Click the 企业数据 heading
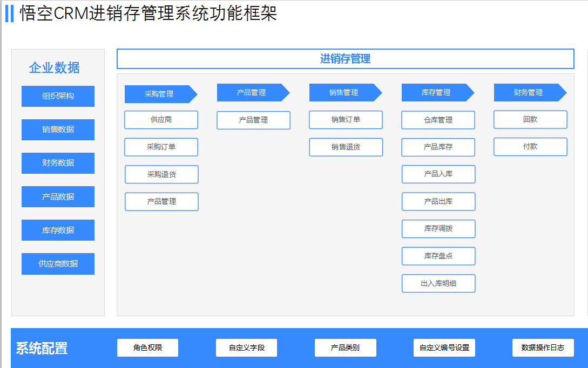 click(55, 68)
